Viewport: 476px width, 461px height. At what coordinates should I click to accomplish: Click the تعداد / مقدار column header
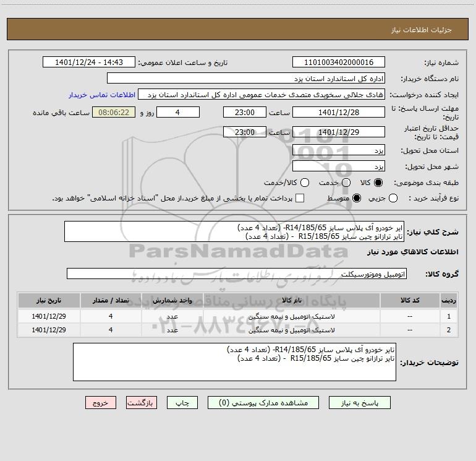coord(111,301)
